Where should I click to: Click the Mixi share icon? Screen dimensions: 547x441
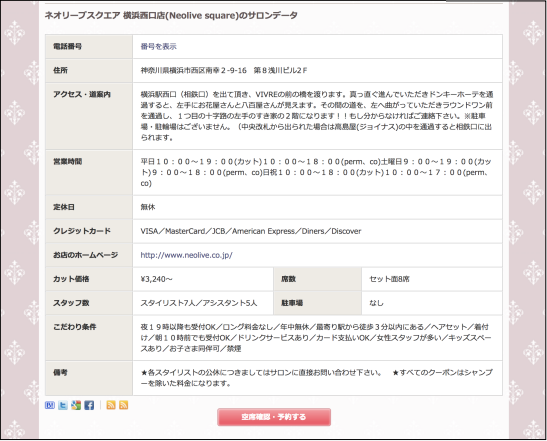coord(50,405)
